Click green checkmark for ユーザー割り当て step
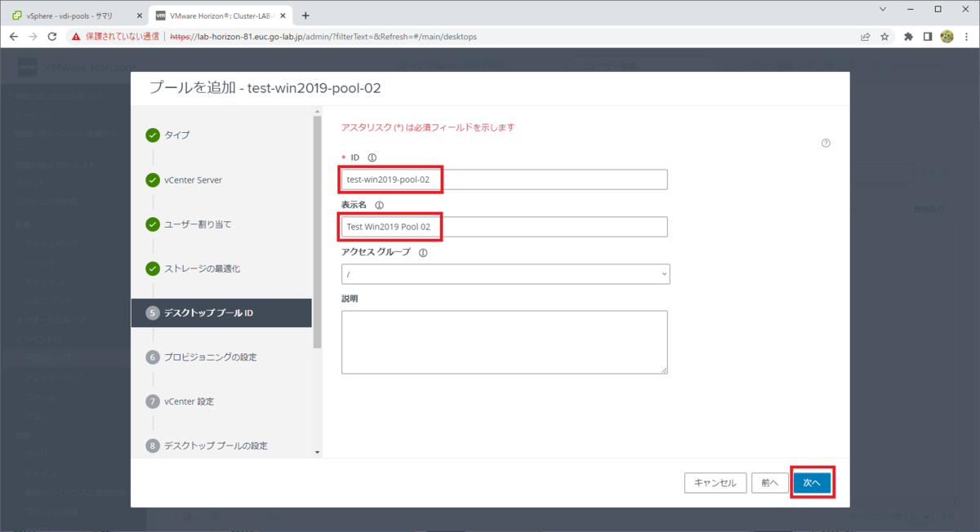This screenshot has height=532, width=980. click(x=153, y=224)
